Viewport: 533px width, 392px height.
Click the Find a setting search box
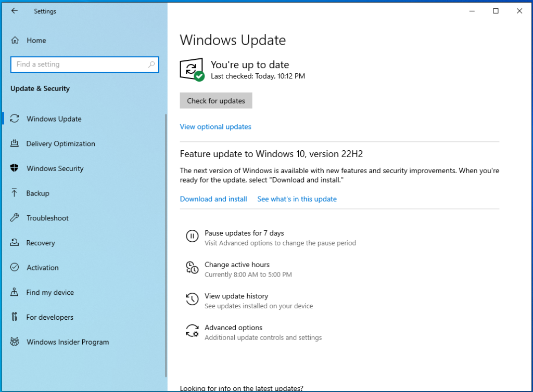78,64
